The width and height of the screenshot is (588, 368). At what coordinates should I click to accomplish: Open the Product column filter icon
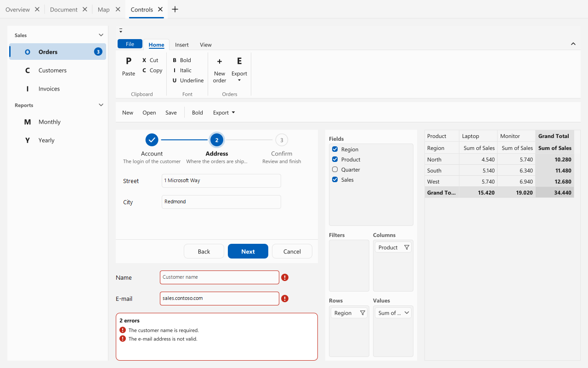tap(407, 247)
